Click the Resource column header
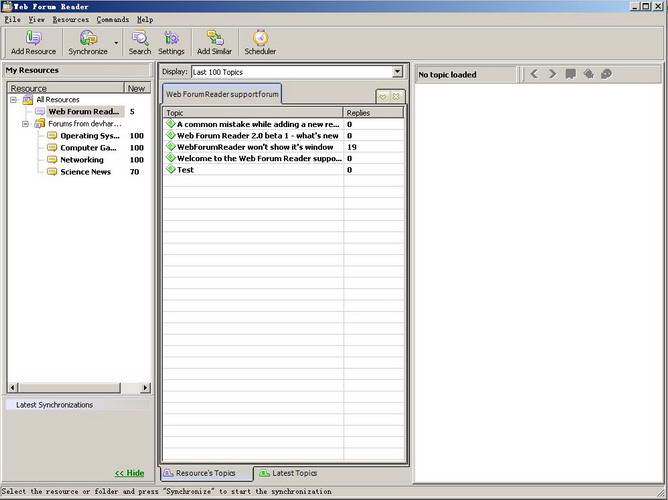The width and height of the screenshot is (668, 500). point(66,88)
